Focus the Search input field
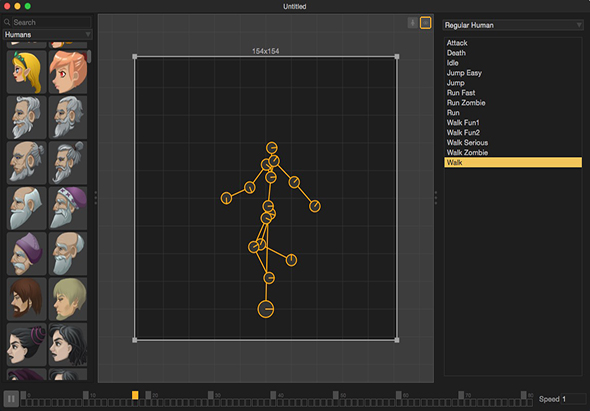The image size is (590, 411). [x=52, y=22]
